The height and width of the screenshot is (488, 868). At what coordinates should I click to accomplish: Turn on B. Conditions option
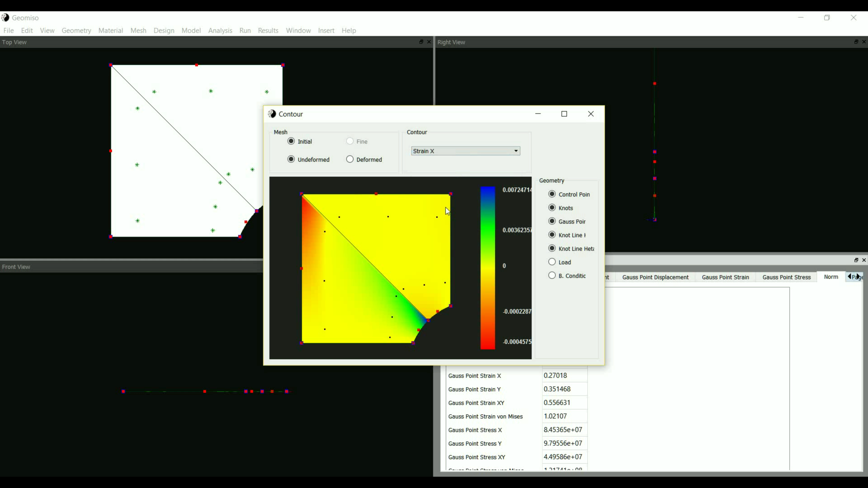[552, 276]
